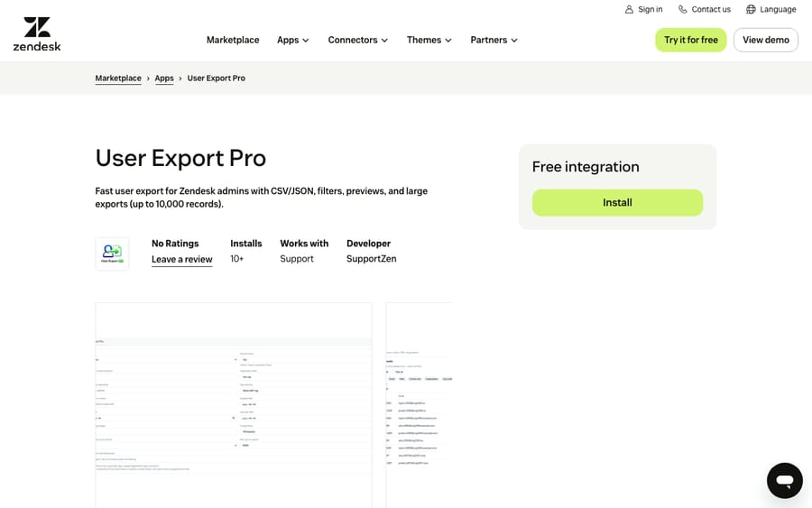Click User Export Pro breadcrumb text

point(216,79)
